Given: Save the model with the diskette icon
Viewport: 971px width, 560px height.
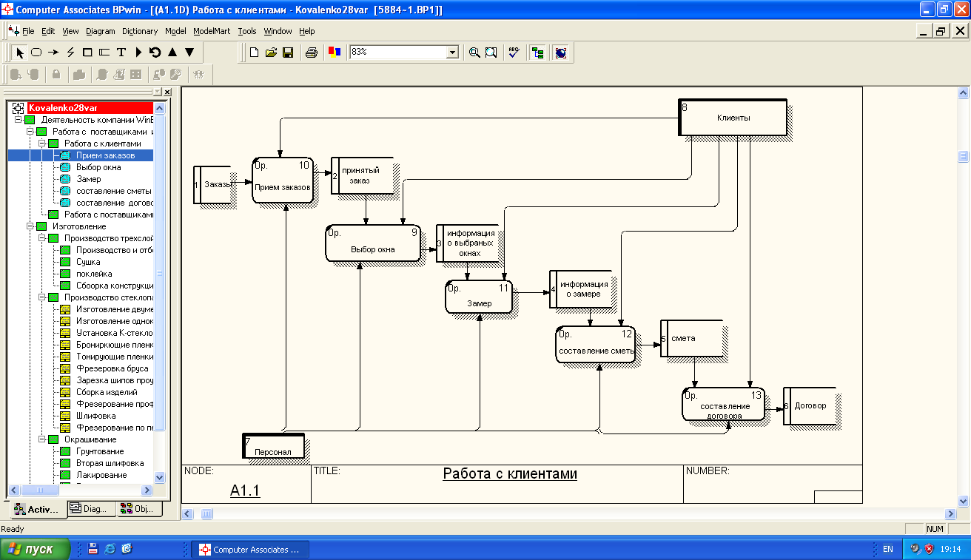Looking at the screenshot, I should (x=288, y=53).
